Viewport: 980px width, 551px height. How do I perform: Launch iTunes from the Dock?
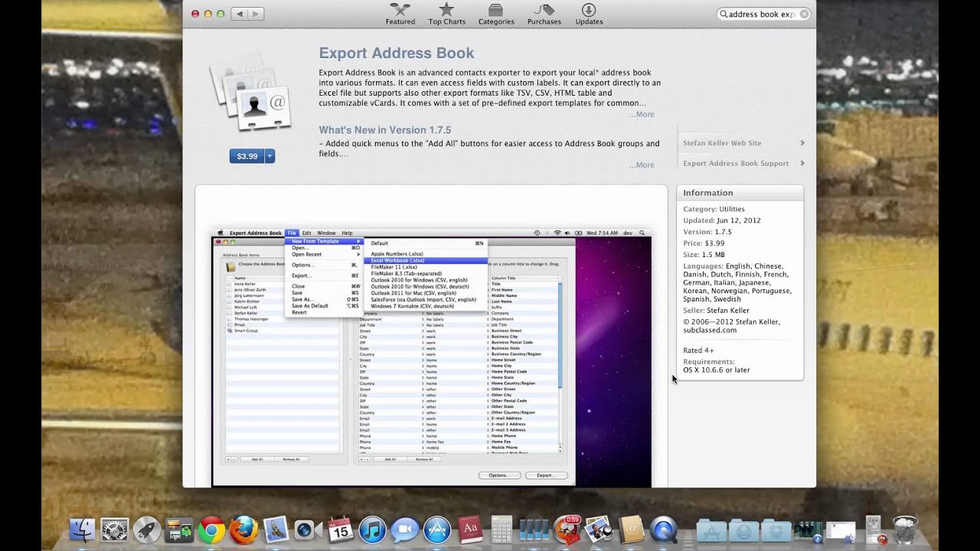tap(373, 530)
